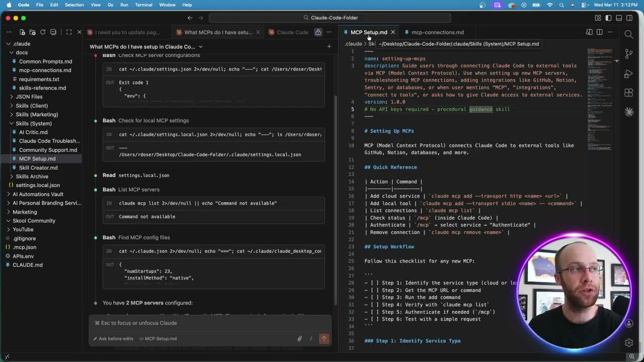The width and height of the screenshot is (644, 362).
Task: Click the slash commands icon
Action: pos(311,339)
